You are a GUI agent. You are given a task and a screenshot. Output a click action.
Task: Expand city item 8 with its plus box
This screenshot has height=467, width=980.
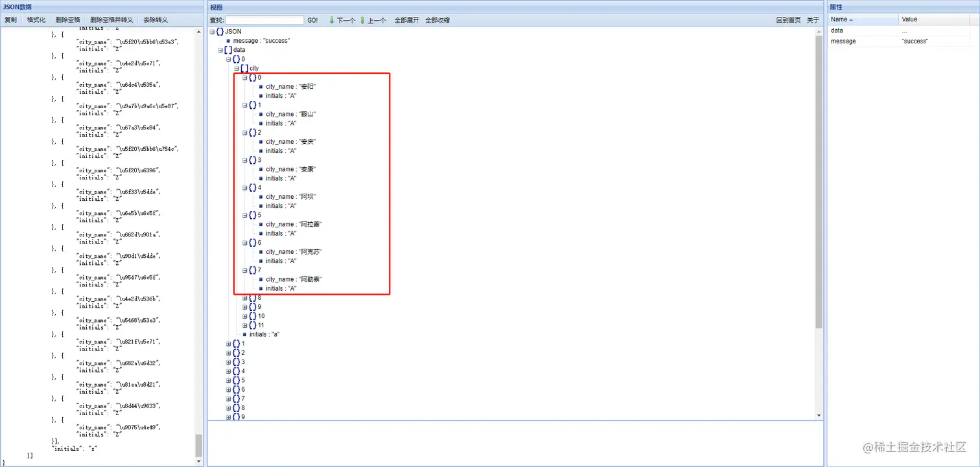coord(245,298)
